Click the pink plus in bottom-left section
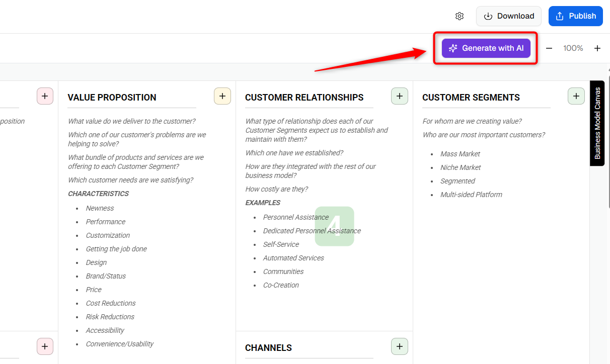Image resolution: width=610 pixels, height=364 pixels. point(45,346)
